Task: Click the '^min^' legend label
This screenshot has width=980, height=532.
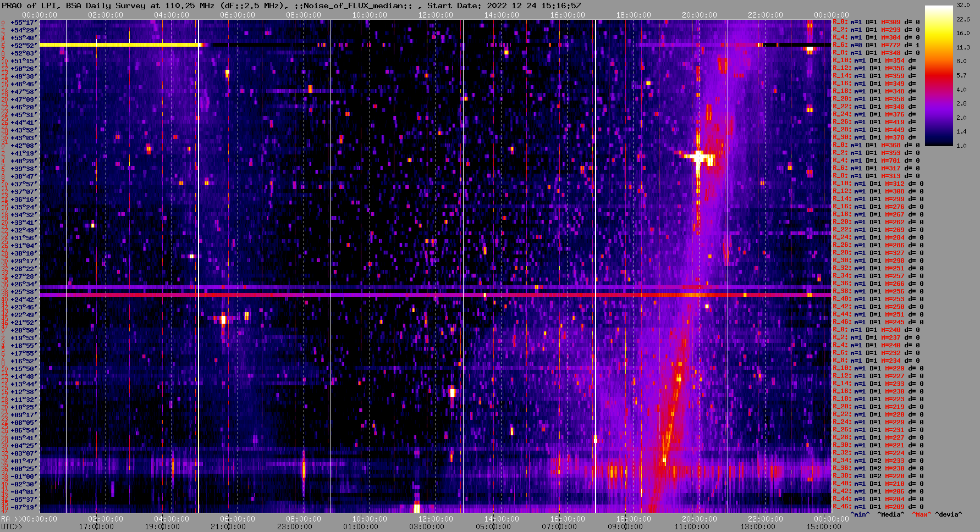Action: pyautogui.click(x=860, y=514)
